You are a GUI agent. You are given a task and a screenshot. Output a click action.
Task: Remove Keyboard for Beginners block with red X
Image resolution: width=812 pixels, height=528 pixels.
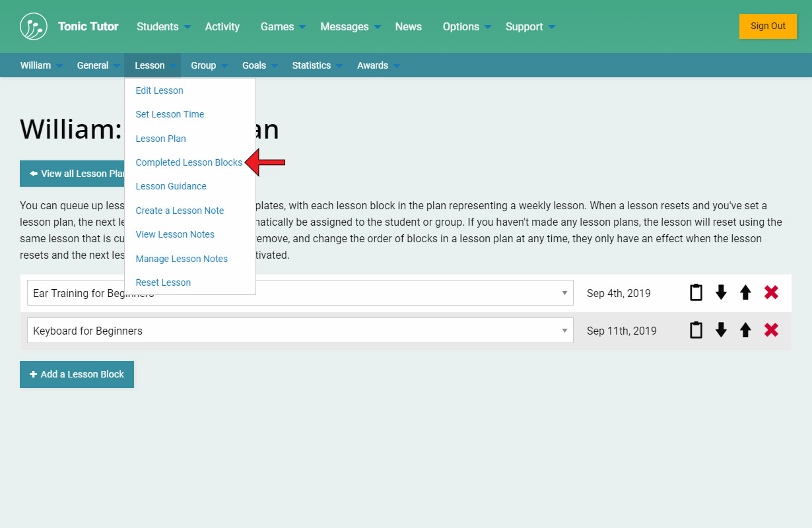(771, 330)
